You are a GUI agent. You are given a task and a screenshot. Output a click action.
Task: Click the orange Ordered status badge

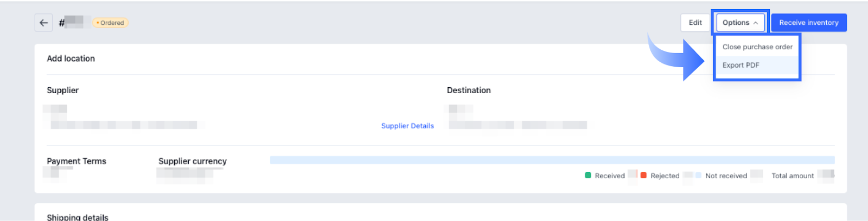[111, 23]
